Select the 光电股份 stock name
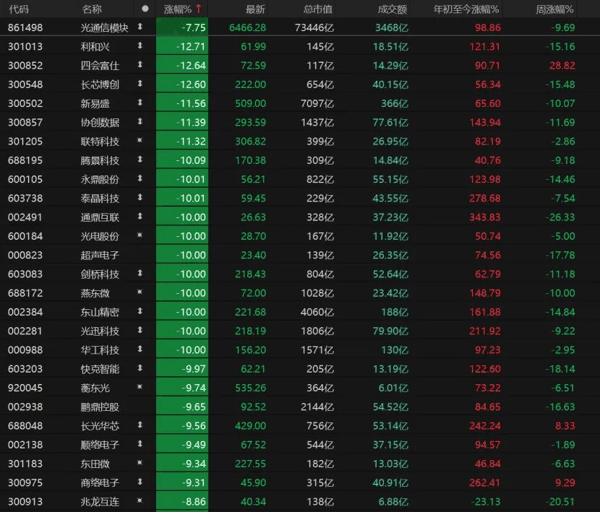The height and width of the screenshot is (512, 600). tap(100, 236)
